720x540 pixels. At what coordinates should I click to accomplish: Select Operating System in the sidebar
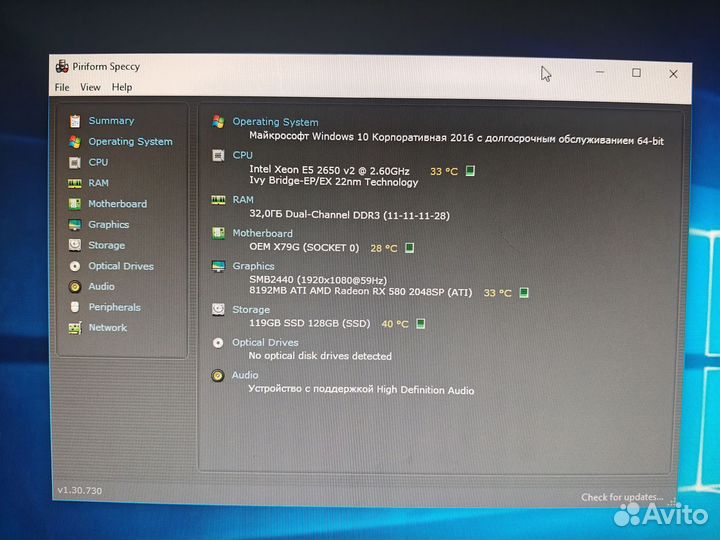tap(130, 141)
